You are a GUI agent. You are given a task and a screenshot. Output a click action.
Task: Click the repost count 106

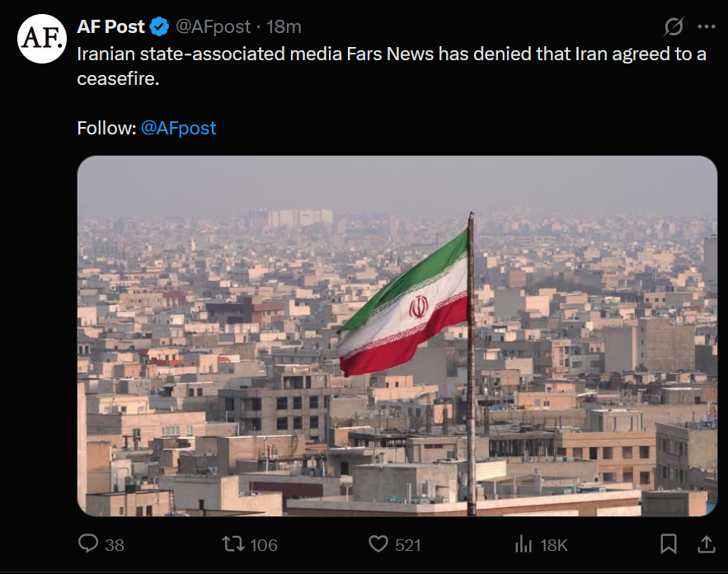point(263,545)
